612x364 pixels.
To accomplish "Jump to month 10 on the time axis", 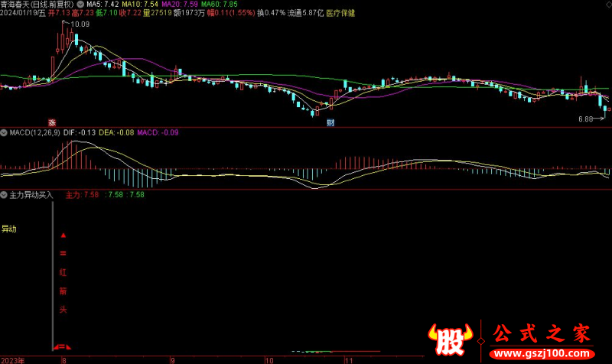I will click(269, 360).
